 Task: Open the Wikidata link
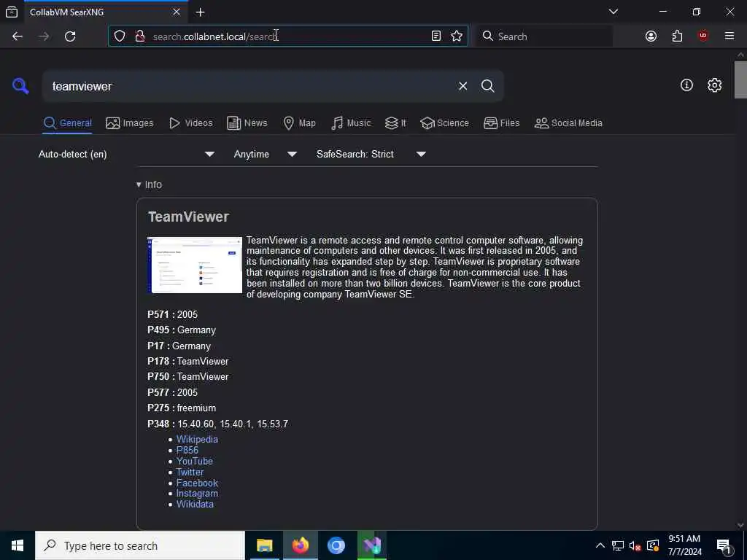point(195,504)
